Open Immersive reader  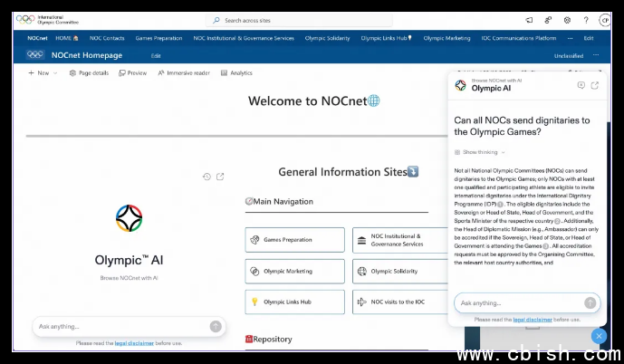184,72
